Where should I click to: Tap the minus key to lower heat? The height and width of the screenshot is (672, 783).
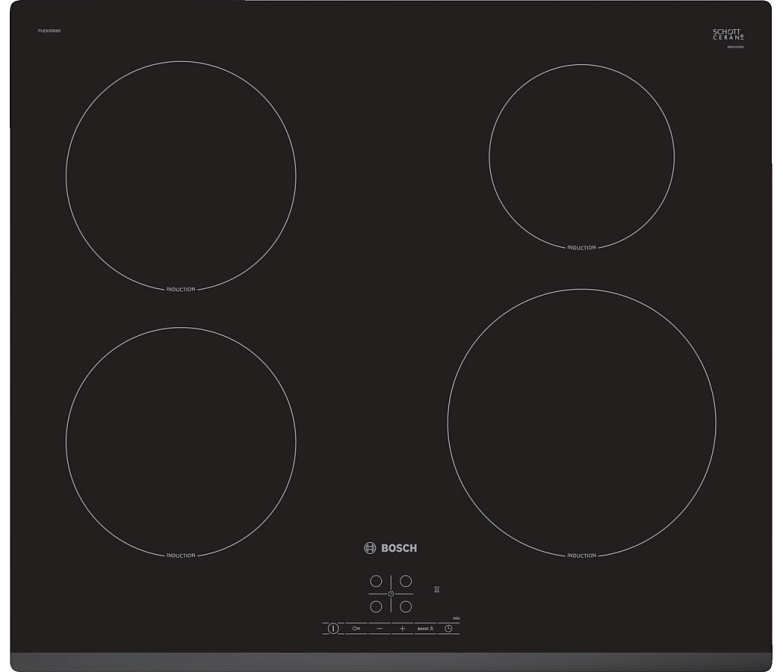380,628
